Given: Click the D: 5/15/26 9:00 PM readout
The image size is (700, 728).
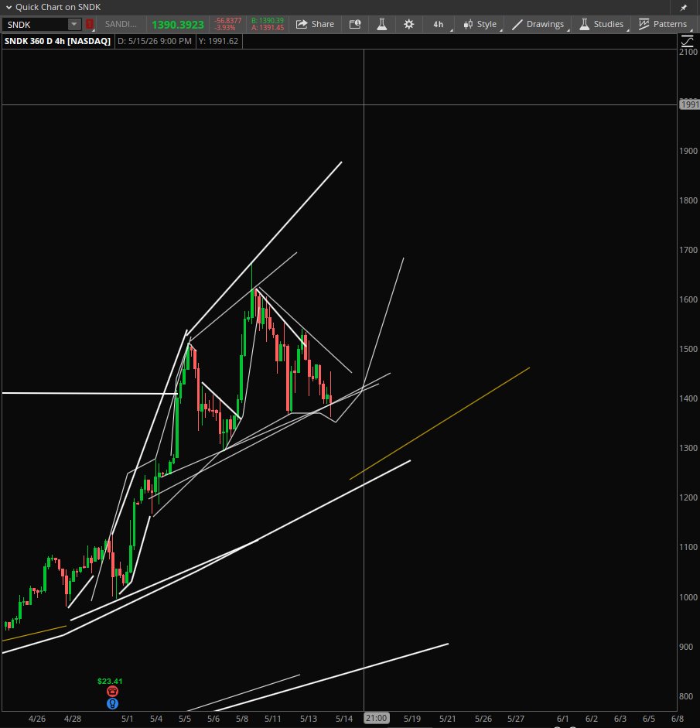Looking at the screenshot, I should pyautogui.click(x=155, y=41).
